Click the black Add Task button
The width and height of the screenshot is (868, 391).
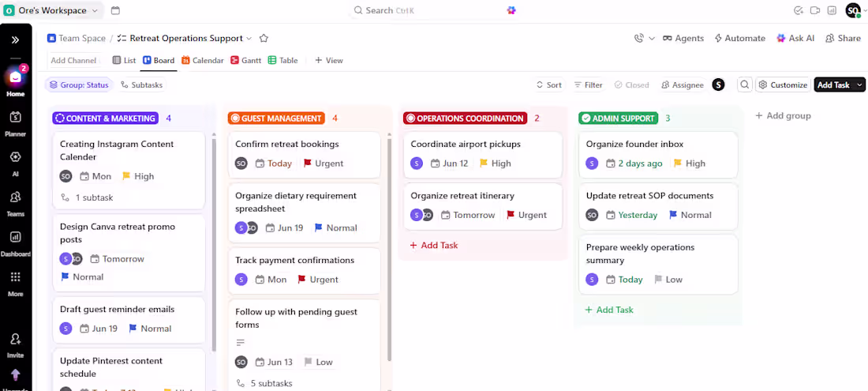(834, 85)
